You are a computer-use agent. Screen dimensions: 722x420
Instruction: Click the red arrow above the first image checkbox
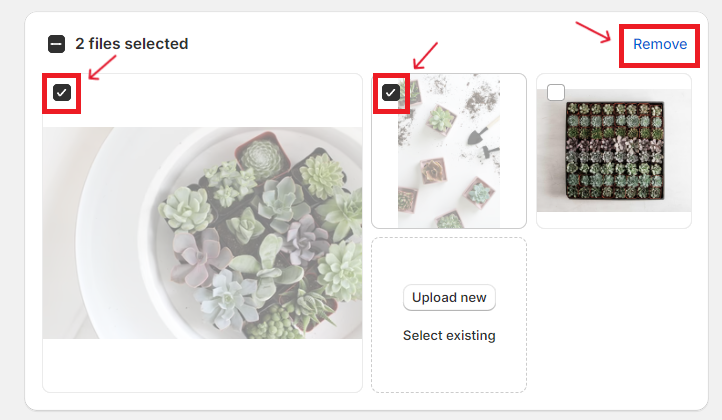pos(103,68)
